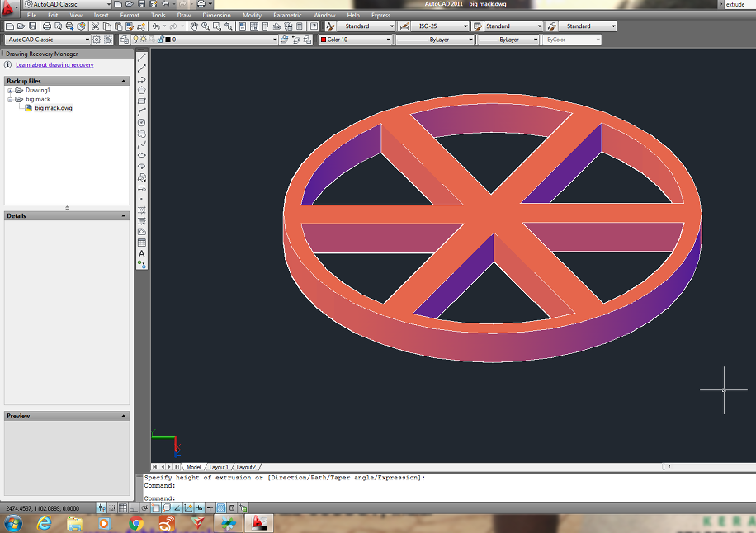This screenshot has width=756, height=533.
Task: Toggle Lineweight display in status bar
Action: tap(210, 508)
